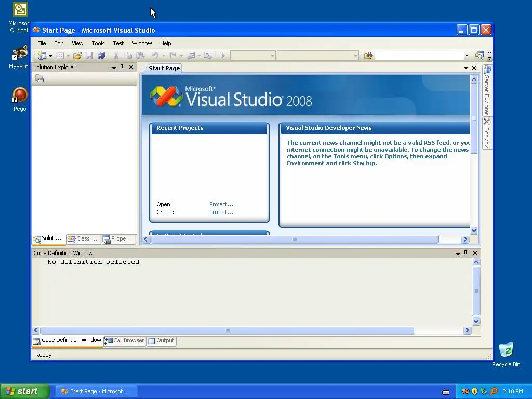The height and width of the screenshot is (399, 532).
Task: Switch to the Properties Manager tab
Action: [x=119, y=239]
